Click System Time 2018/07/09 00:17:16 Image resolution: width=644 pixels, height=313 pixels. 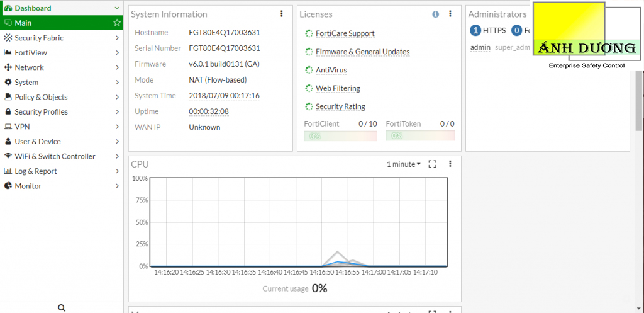coord(224,96)
